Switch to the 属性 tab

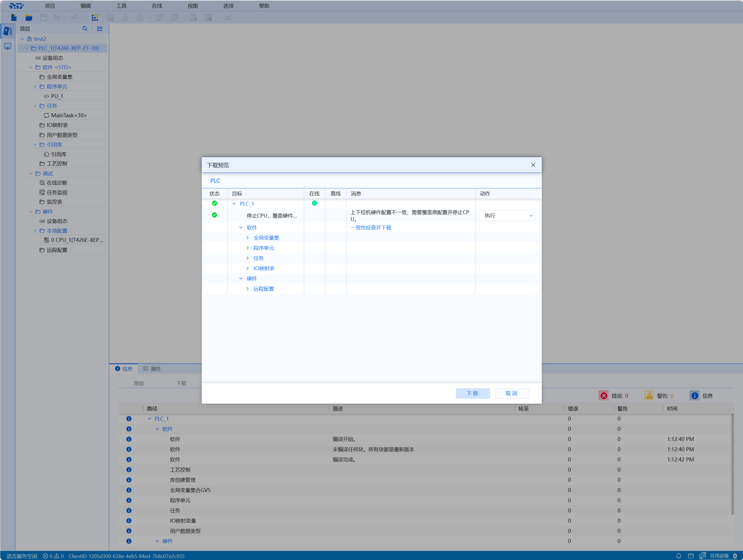coord(152,369)
